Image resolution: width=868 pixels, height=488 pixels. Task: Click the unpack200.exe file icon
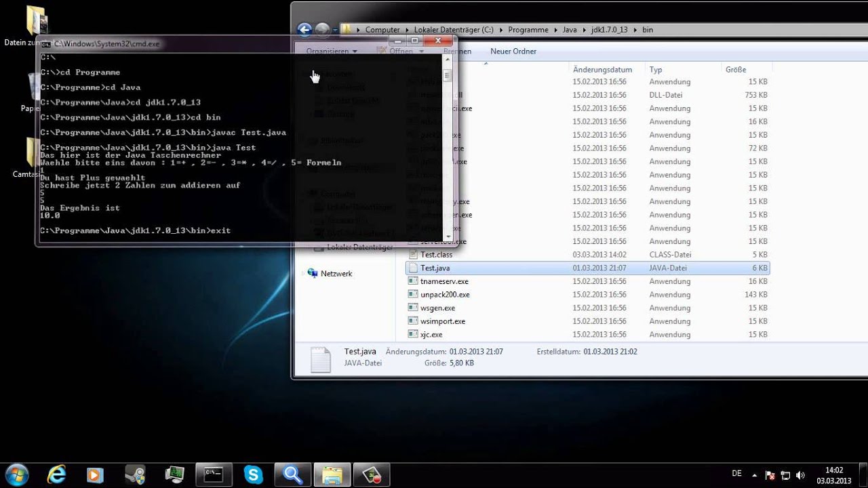pos(412,295)
